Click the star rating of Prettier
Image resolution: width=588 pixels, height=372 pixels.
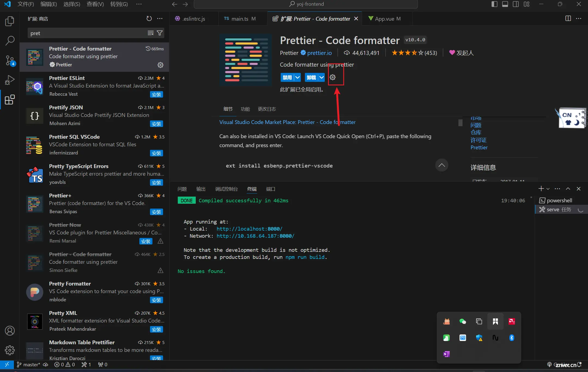tap(414, 53)
